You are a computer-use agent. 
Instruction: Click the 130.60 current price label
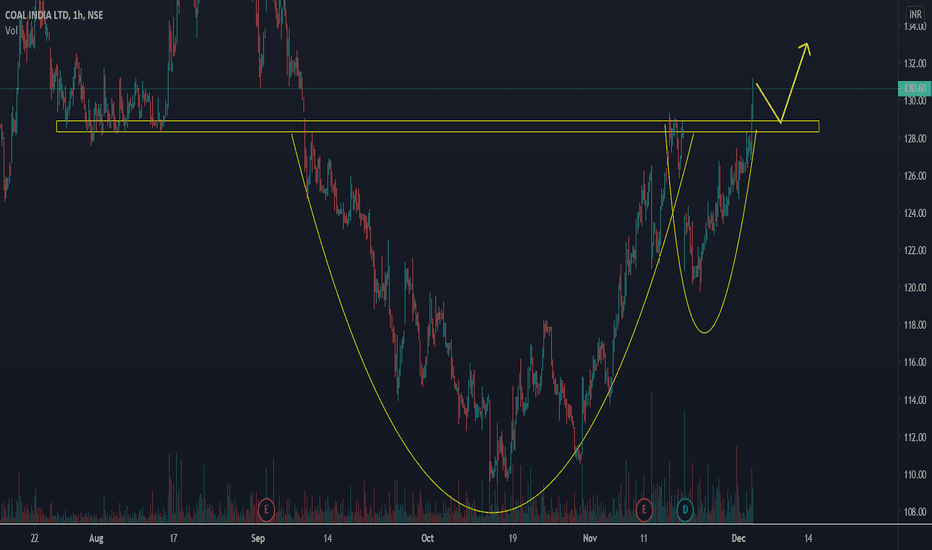[914, 89]
